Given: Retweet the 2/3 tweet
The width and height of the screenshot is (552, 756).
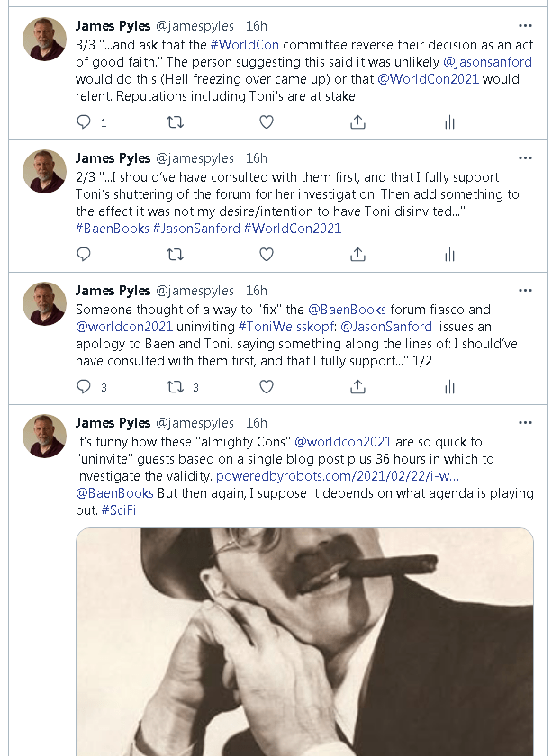Looking at the screenshot, I should tap(176, 255).
